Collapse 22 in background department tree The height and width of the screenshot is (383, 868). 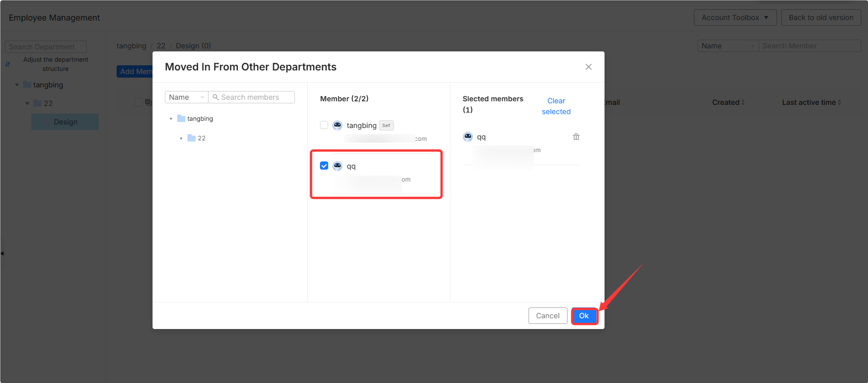click(x=27, y=103)
